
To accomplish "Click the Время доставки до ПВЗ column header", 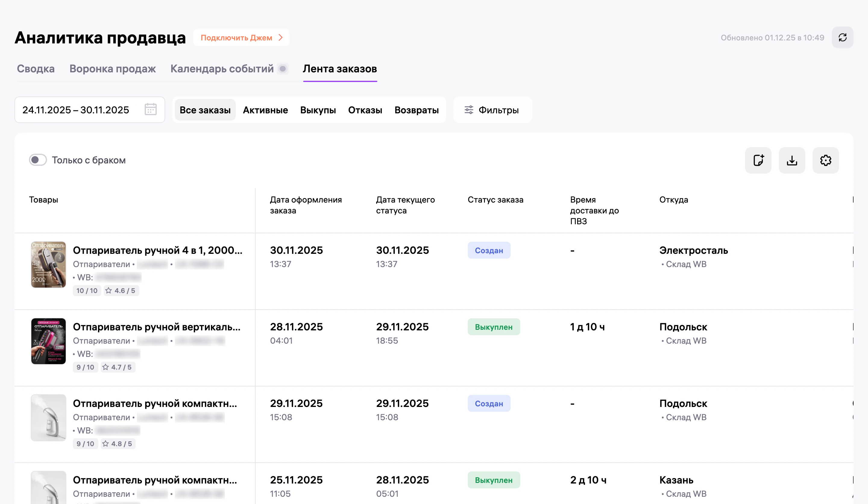I will [x=595, y=210].
